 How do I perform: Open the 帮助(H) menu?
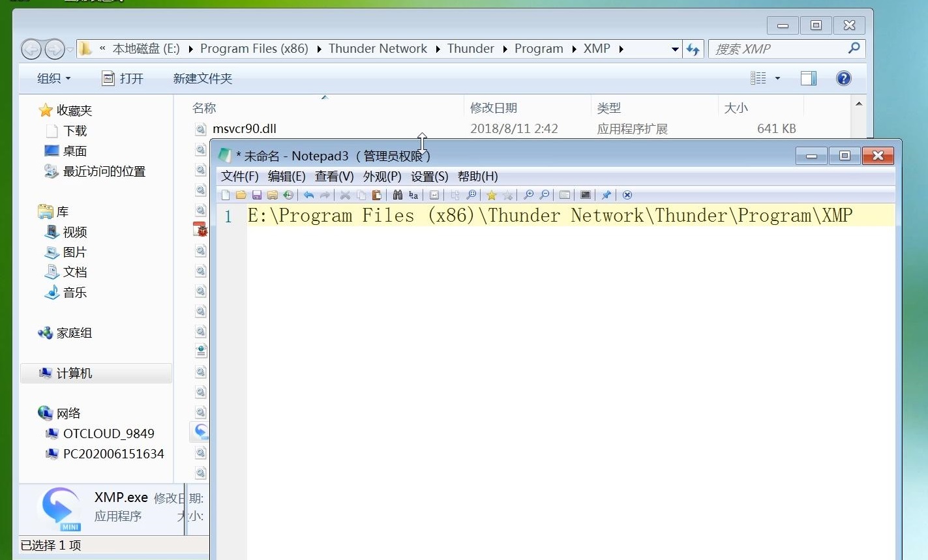(478, 177)
